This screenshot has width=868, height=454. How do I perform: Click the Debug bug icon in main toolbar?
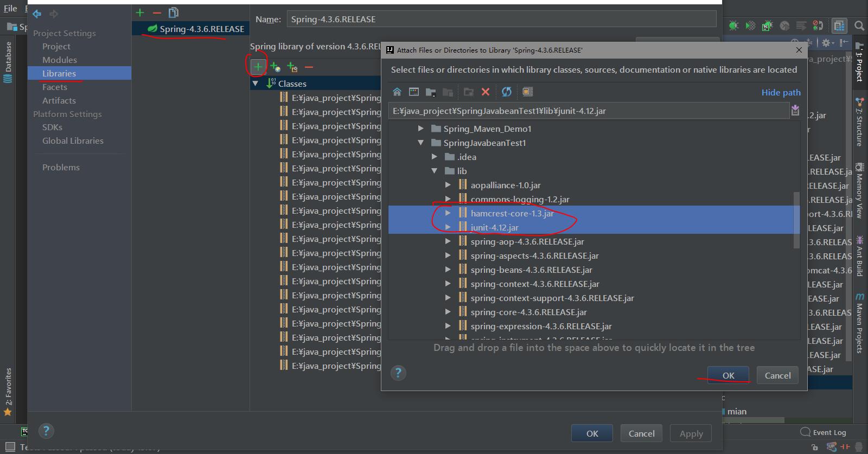pyautogui.click(x=733, y=25)
